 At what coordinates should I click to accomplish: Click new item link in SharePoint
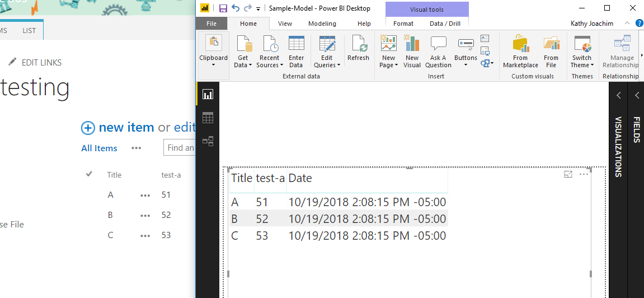(x=126, y=127)
